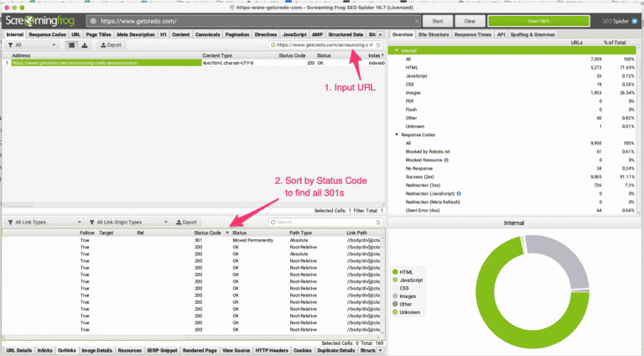Click the HTML legend color swatch
This screenshot has height=356, width=644.
point(395,272)
